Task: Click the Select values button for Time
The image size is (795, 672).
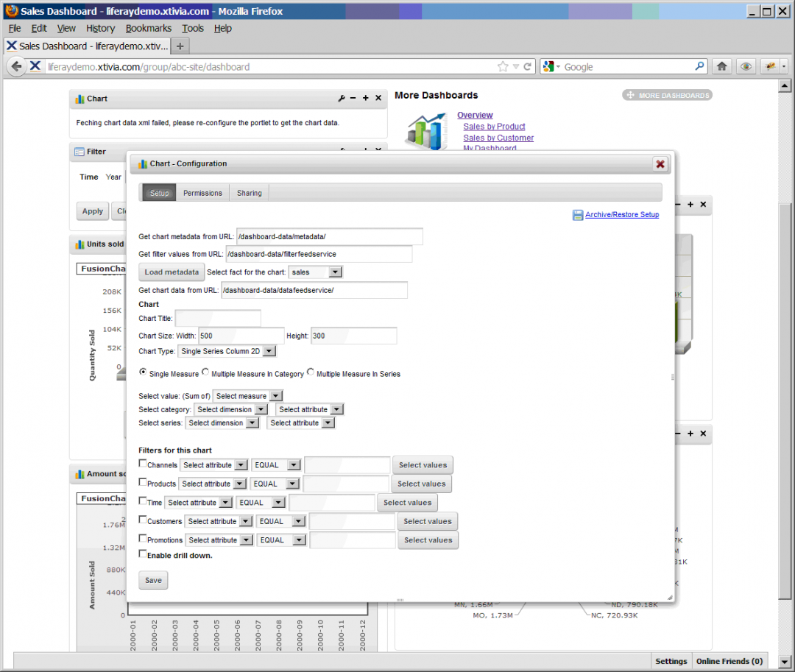Action: pos(407,502)
